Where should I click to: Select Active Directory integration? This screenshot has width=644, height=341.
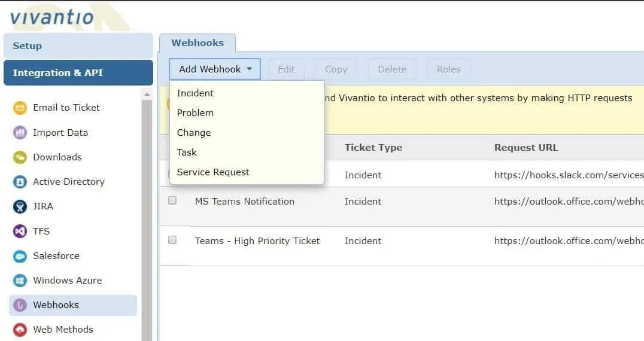click(69, 182)
